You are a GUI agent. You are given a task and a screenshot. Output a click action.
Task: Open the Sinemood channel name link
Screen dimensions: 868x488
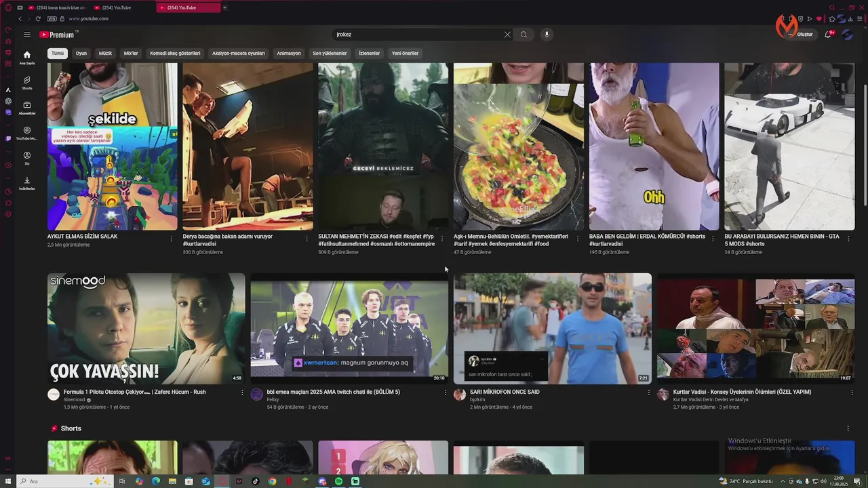coord(75,400)
